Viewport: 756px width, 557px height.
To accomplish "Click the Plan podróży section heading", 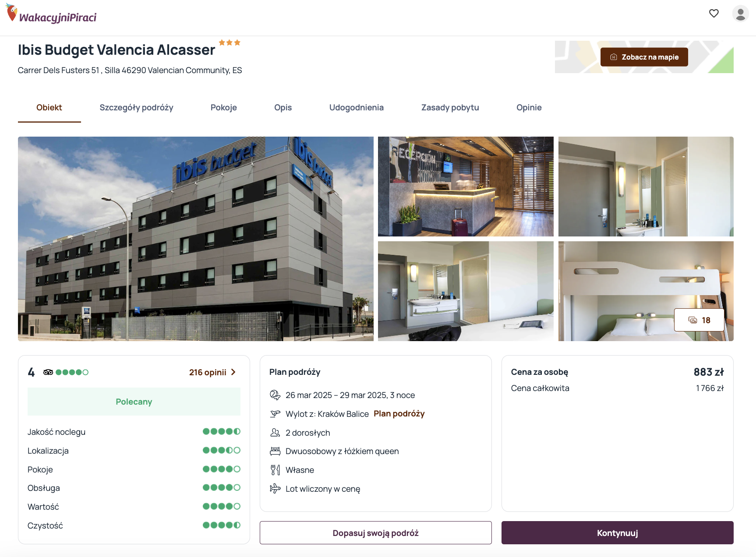I will click(x=295, y=372).
